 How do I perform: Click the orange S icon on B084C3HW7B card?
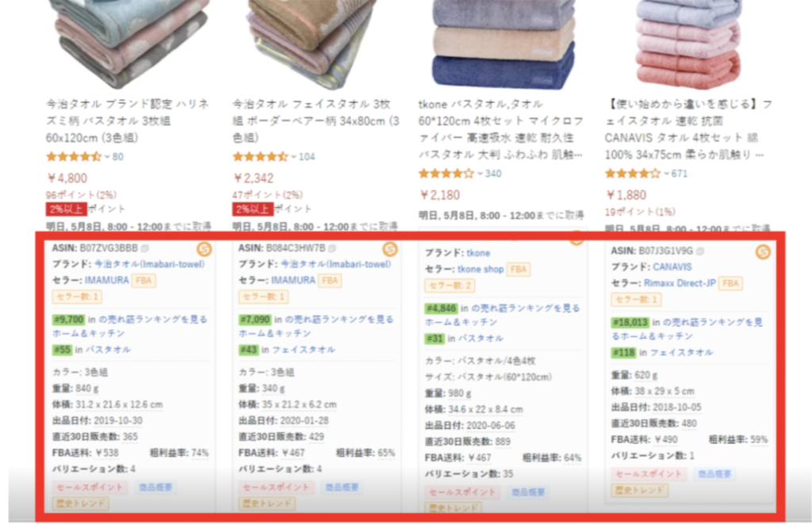click(390, 249)
